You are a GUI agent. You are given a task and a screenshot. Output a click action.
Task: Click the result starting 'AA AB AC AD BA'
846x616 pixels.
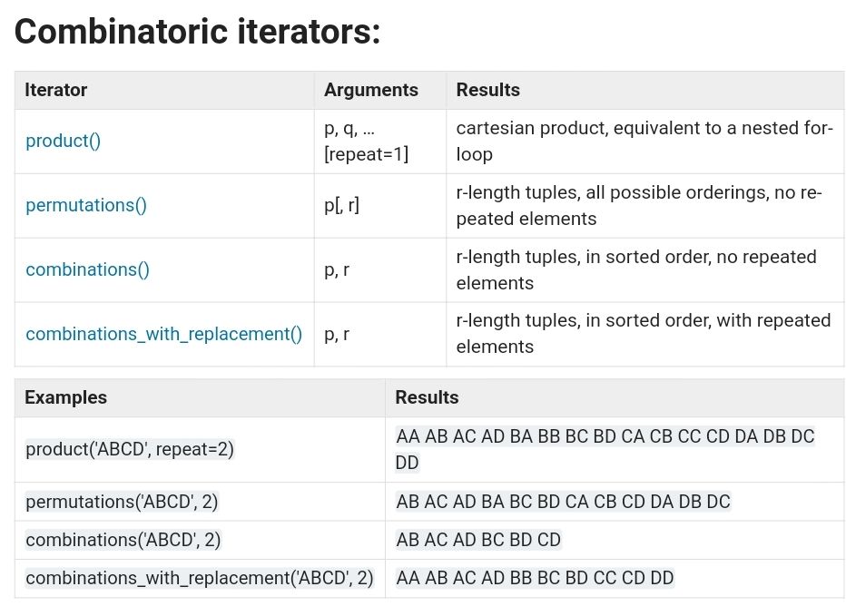605,449
